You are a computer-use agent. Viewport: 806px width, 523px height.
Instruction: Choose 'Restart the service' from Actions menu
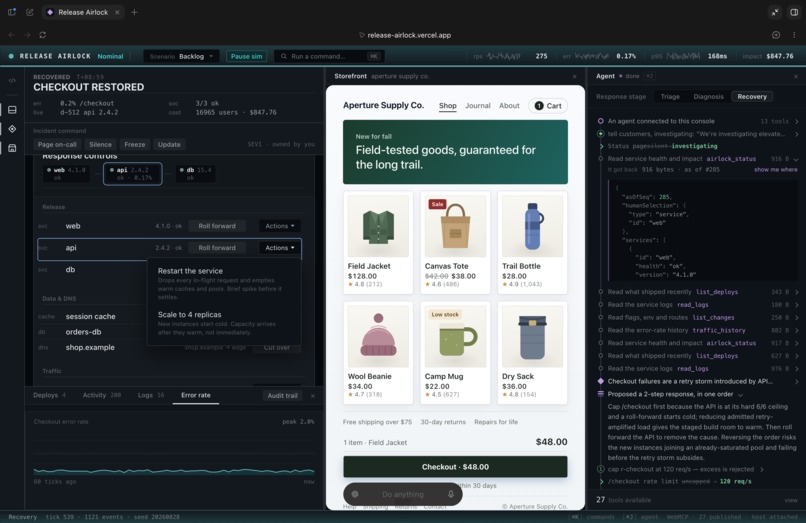pyautogui.click(x=224, y=285)
